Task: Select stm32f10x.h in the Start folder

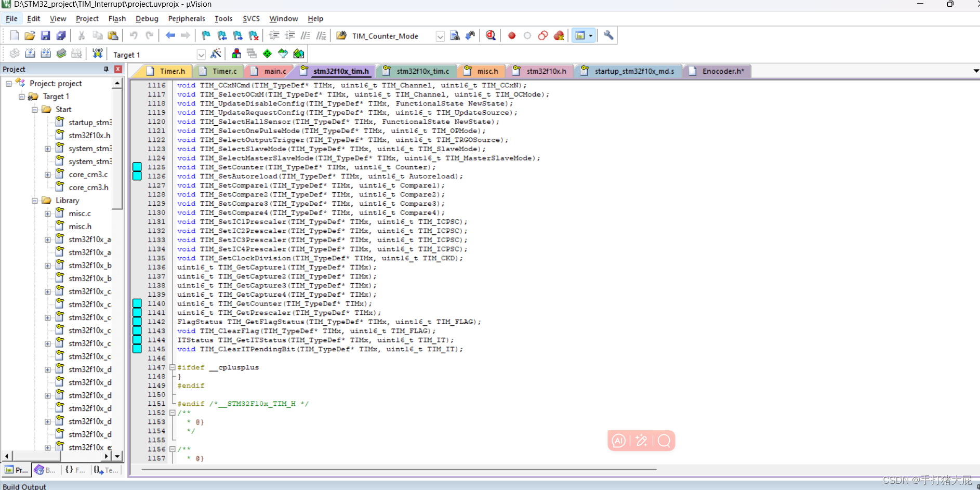Action: click(89, 136)
